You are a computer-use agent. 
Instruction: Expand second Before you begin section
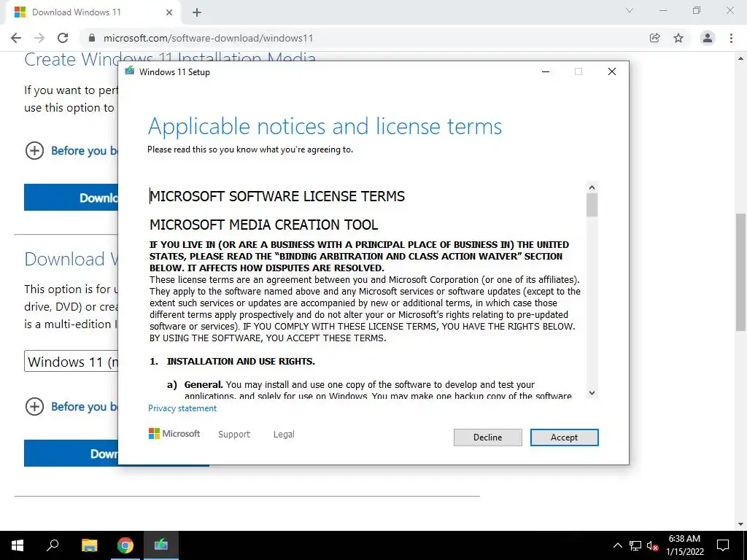tap(71, 406)
